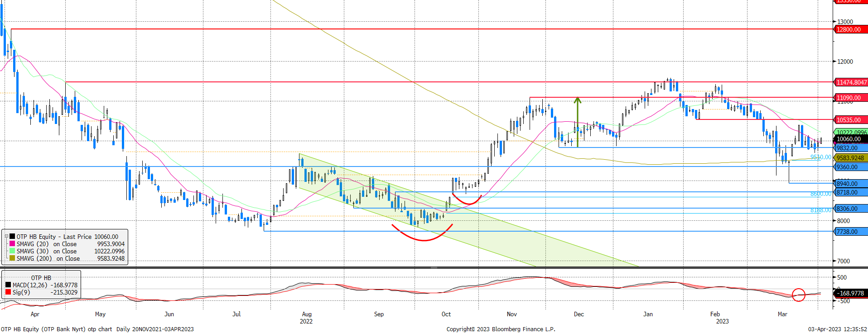Click the light green SMAVG (30) swatch

pos(12,251)
